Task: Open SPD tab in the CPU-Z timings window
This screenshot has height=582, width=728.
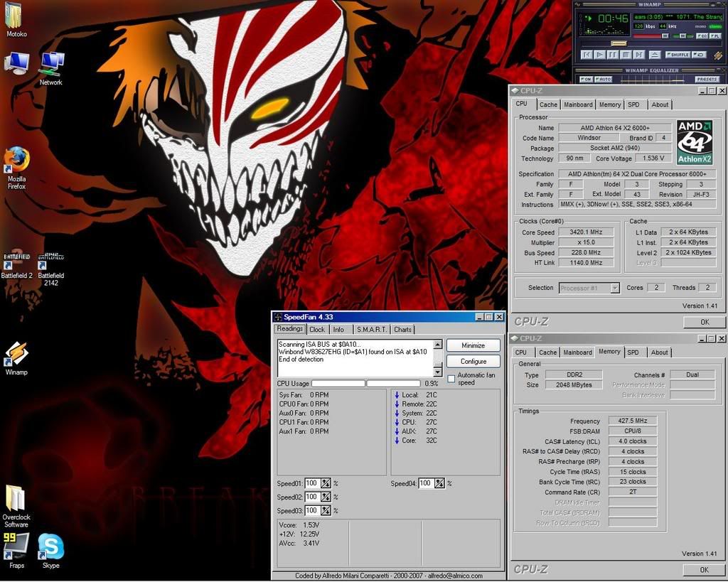Action: 633,352
